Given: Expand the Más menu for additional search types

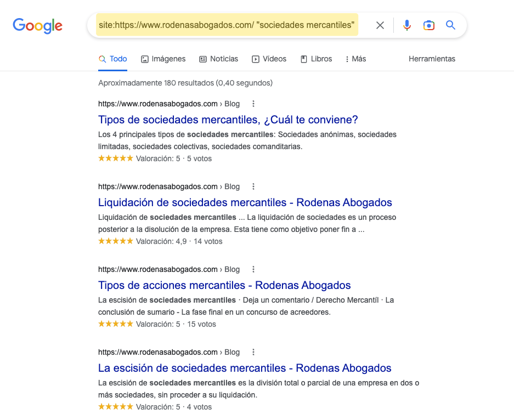Looking at the screenshot, I should (355, 59).
